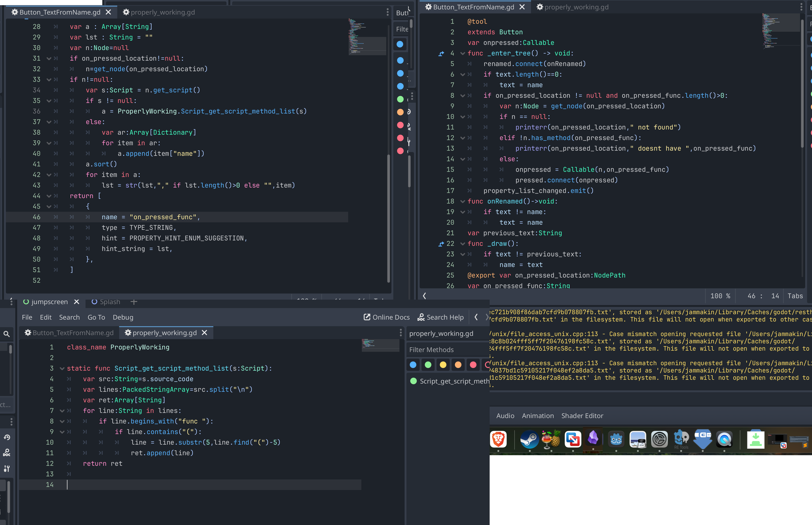Toggle the blue filter dot in top-left script panel
Viewport: 812px width, 525px height.
(x=400, y=44)
